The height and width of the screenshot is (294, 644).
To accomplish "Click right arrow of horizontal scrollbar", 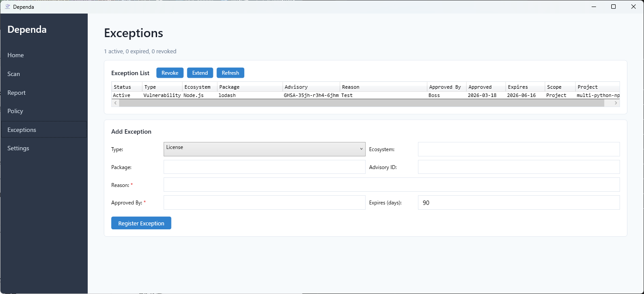I will tap(616, 103).
